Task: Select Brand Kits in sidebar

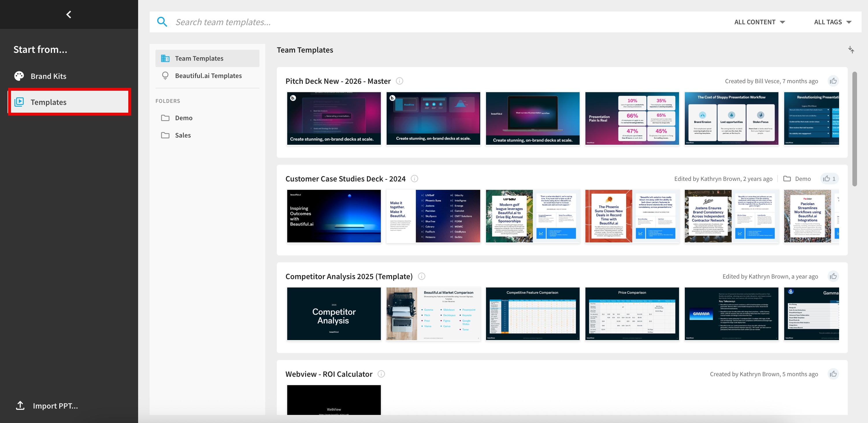Action: click(x=69, y=76)
